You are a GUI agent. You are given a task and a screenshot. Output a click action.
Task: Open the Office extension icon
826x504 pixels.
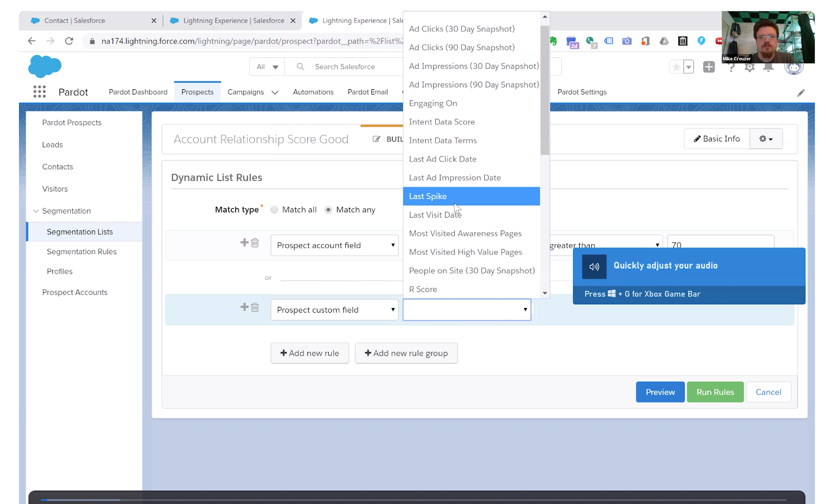(645, 41)
